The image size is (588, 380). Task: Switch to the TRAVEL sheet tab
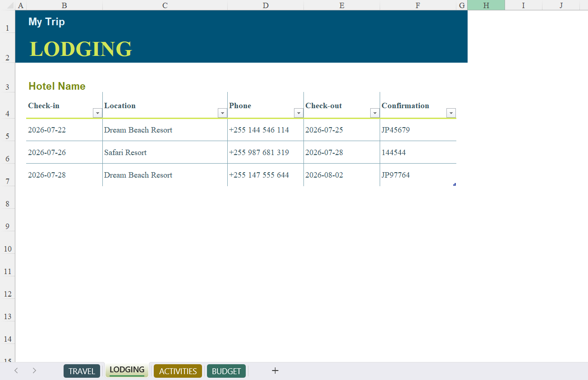[82, 371]
